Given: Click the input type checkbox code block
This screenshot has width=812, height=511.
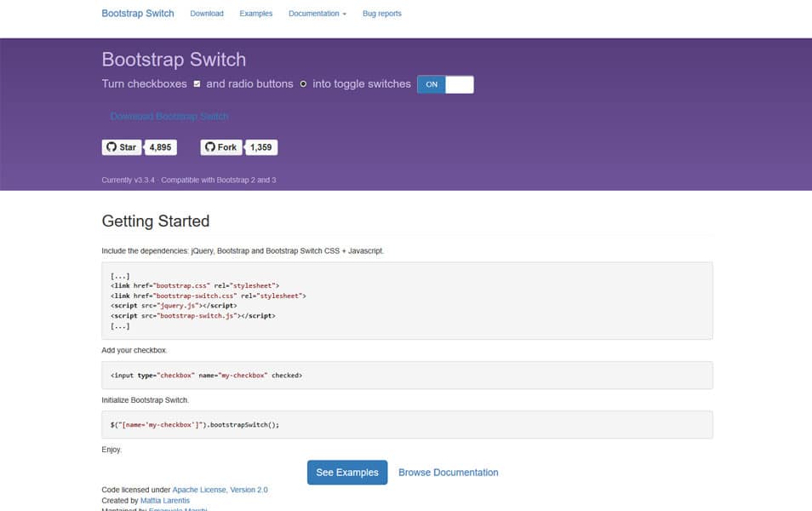Looking at the screenshot, I should pyautogui.click(x=407, y=376).
